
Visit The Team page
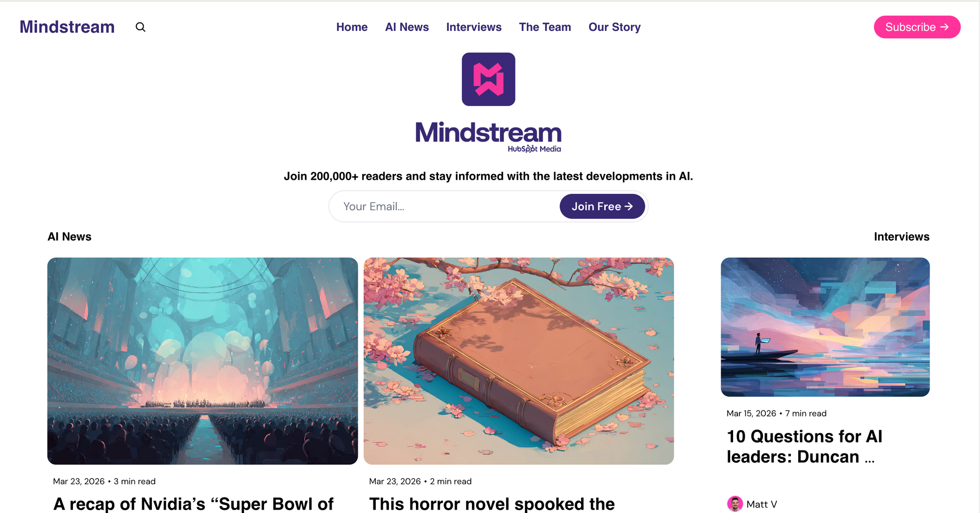545,27
